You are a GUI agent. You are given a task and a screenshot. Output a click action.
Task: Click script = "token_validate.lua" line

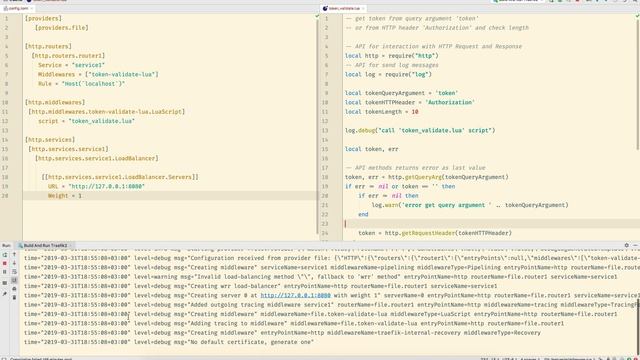pos(87,121)
